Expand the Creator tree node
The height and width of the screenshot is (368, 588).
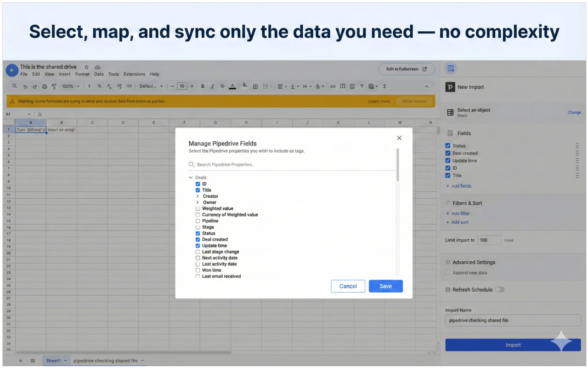click(198, 196)
